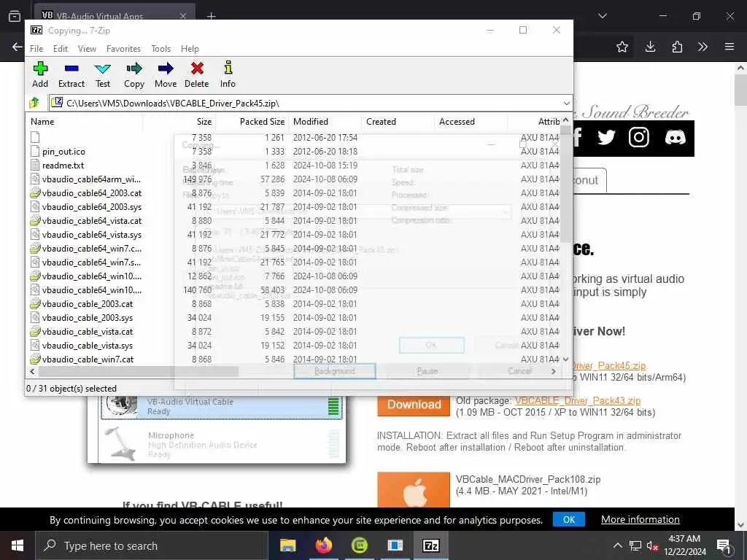Expand the address path dropdown
Screen dimensions: 747x560
566,103
